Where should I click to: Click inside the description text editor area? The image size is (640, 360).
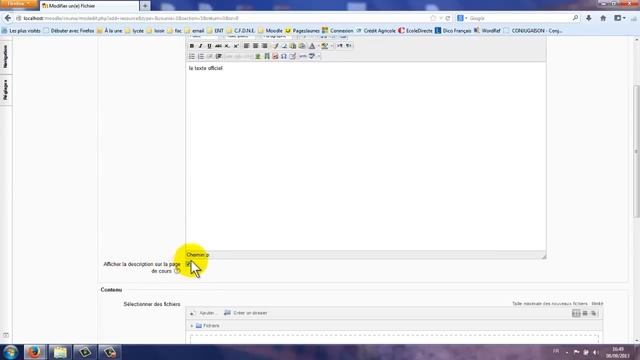pos(366,156)
